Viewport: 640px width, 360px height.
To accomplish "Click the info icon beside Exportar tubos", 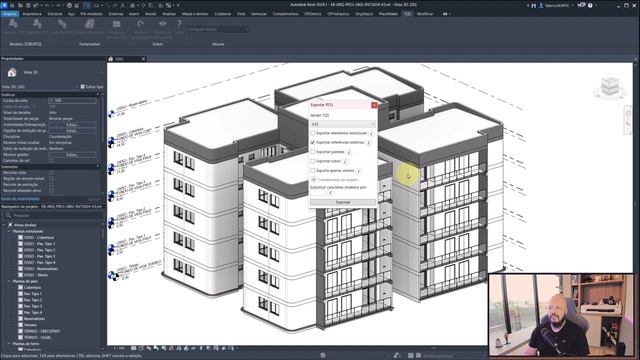I will 345,162.
